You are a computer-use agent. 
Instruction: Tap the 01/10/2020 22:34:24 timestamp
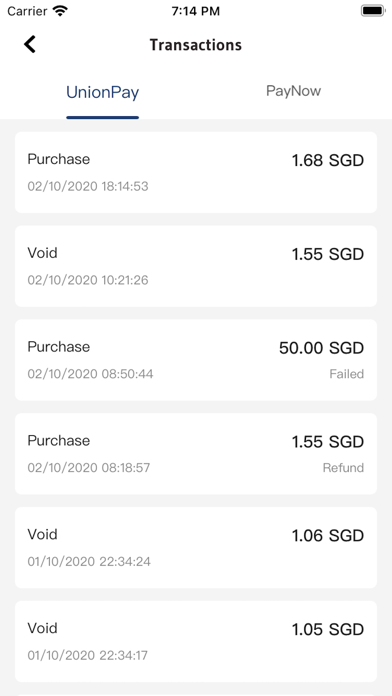(x=89, y=562)
